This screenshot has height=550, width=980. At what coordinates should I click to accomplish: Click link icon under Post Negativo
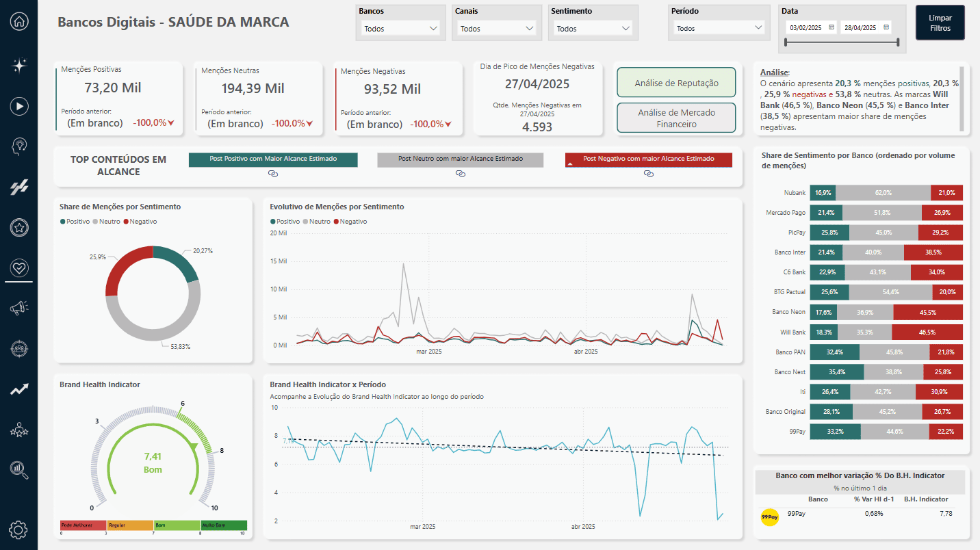click(649, 174)
